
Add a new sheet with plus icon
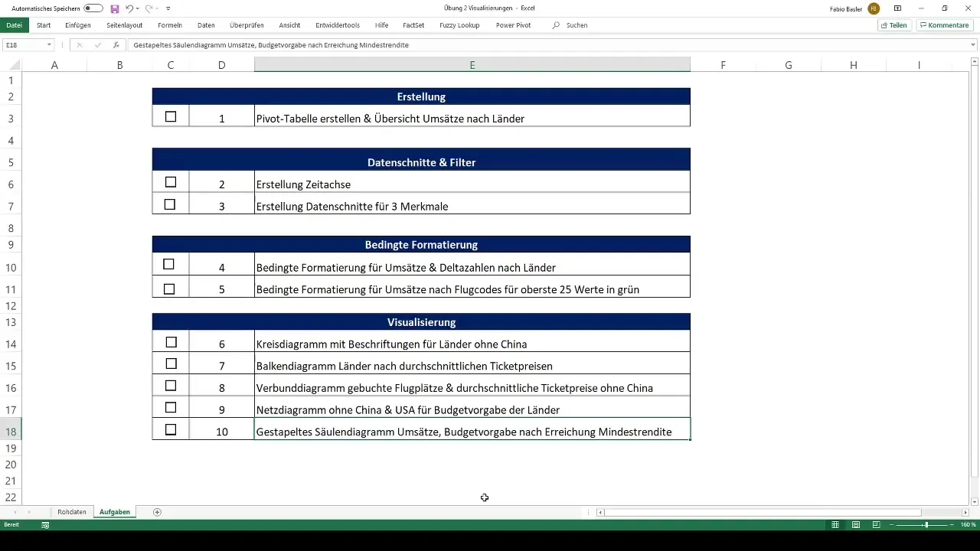point(157,512)
